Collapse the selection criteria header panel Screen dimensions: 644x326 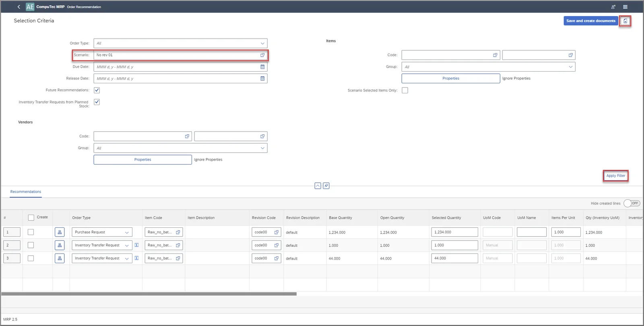[318, 186]
